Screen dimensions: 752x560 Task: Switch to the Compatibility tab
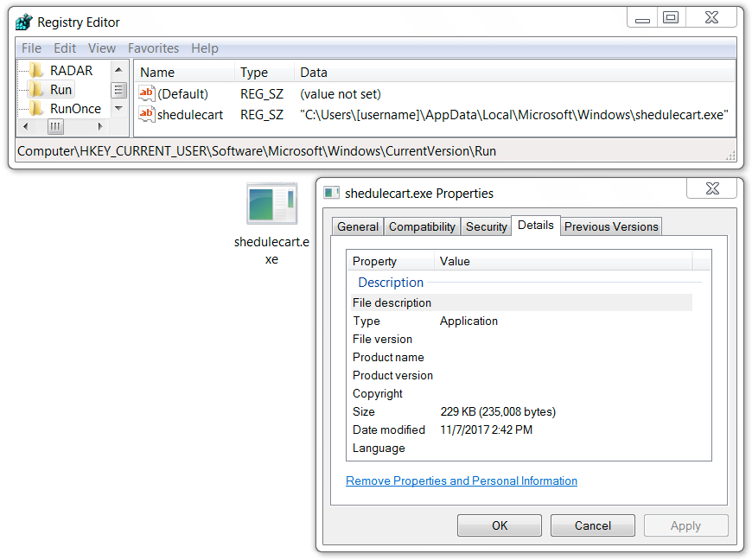tap(422, 226)
